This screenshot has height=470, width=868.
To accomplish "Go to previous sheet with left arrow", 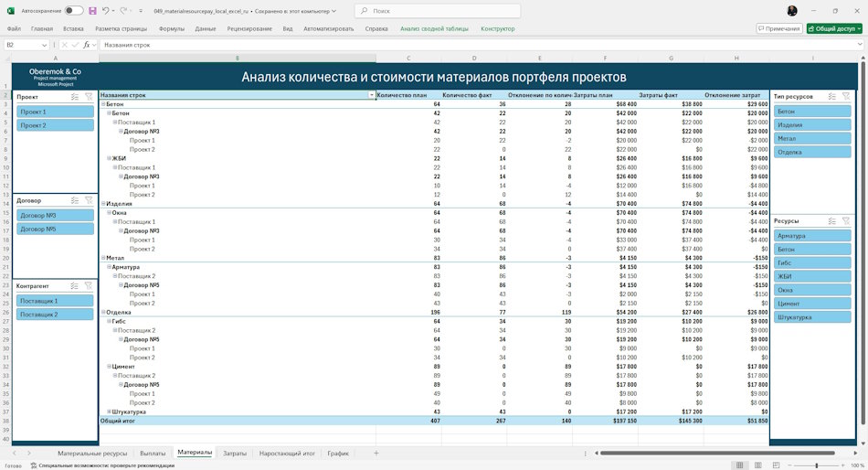I will click(15, 453).
